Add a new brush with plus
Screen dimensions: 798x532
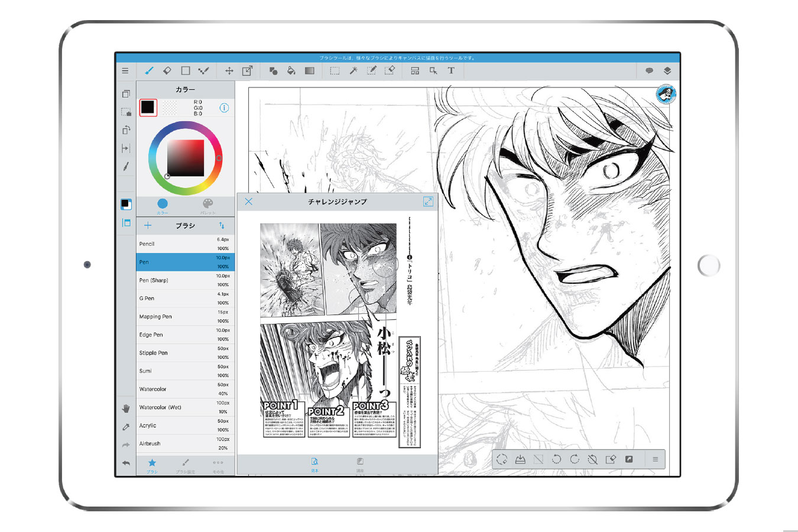coord(148,225)
